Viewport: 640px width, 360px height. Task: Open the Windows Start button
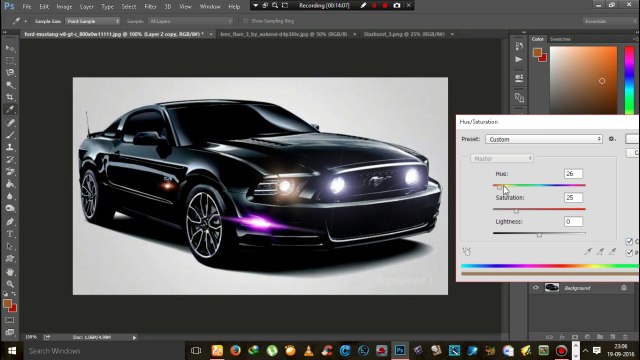(x=12, y=351)
